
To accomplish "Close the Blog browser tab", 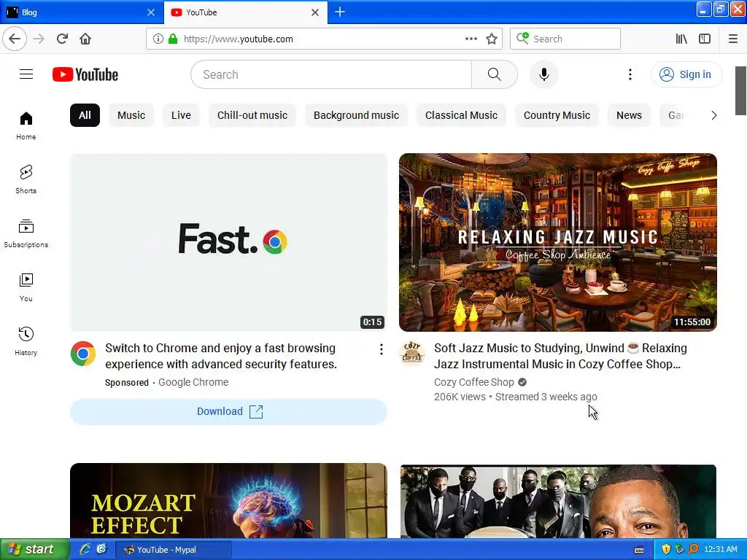I will point(151,12).
